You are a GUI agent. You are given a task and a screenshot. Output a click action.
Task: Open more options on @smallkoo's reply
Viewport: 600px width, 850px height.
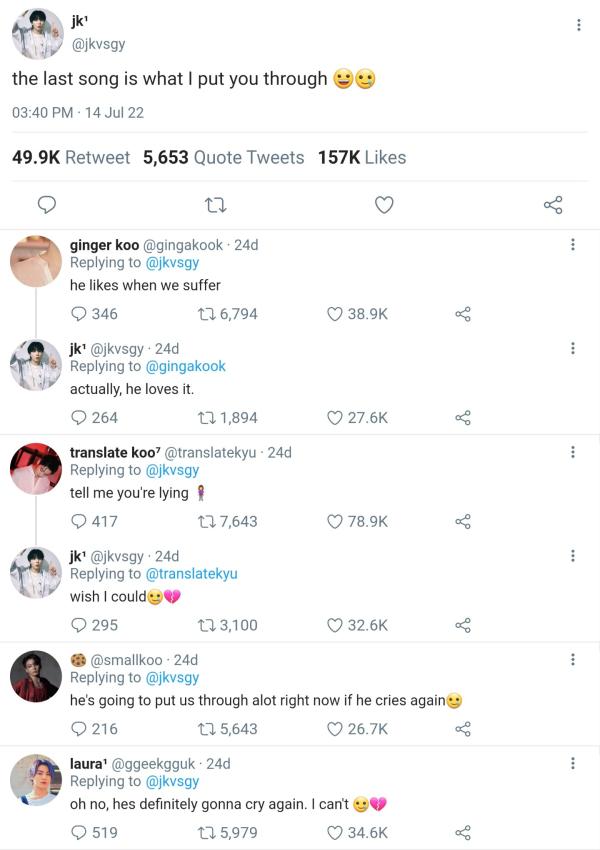coord(572,659)
